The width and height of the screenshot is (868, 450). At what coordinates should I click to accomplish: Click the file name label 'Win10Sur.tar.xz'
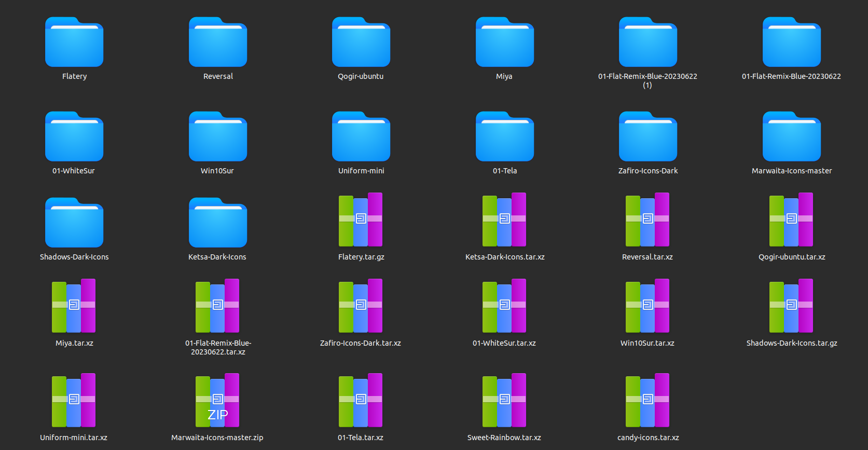pos(647,343)
